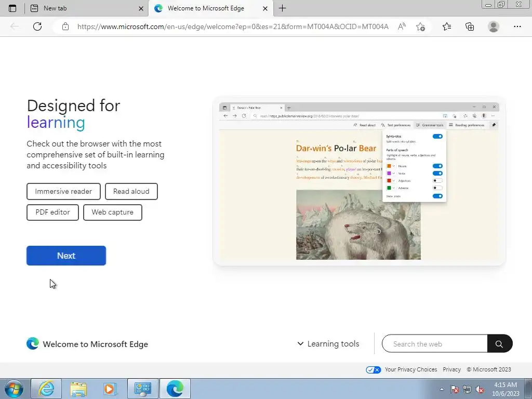Open the tab actions menu icon
532x399 pixels.
12,8
